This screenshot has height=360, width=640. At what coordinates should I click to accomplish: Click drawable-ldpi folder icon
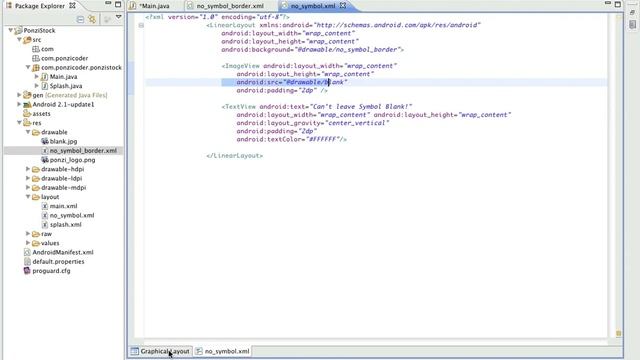point(36,178)
